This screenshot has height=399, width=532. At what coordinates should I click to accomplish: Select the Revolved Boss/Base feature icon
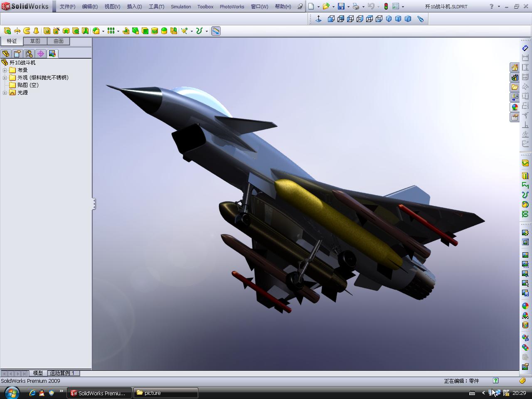[x=17, y=31]
